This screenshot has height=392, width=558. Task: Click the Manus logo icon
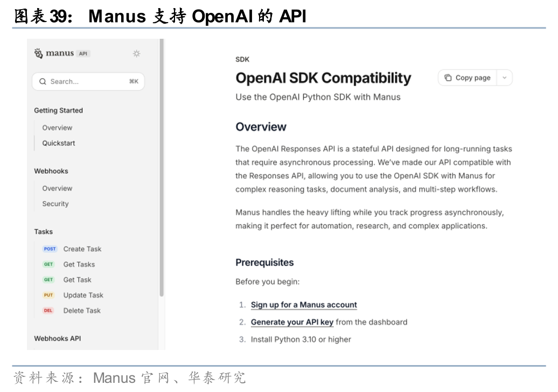pos(38,53)
